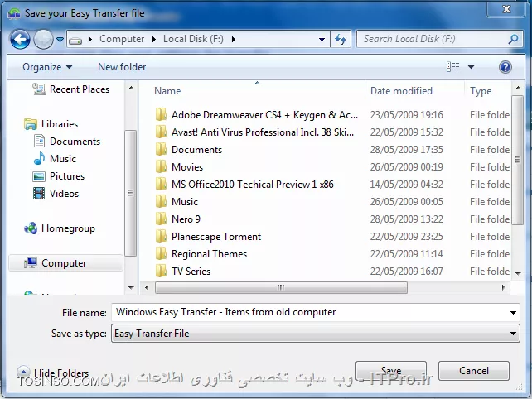Click the drive icon in address bar
532x399 pixels.
pyautogui.click(x=75, y=41)
